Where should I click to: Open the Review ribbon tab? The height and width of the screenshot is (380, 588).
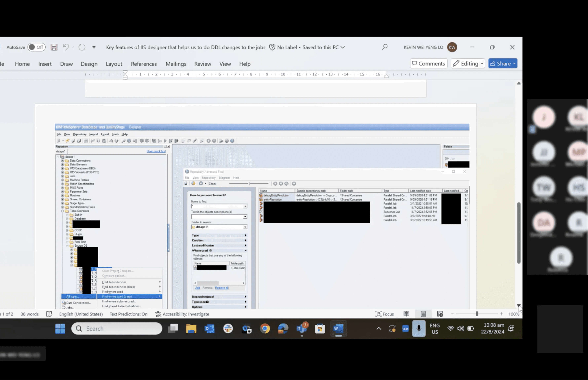coord(202,64)
